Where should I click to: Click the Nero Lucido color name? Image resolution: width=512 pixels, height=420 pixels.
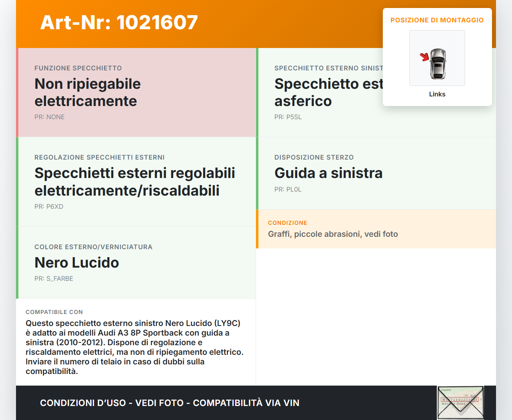pos(77,263)
